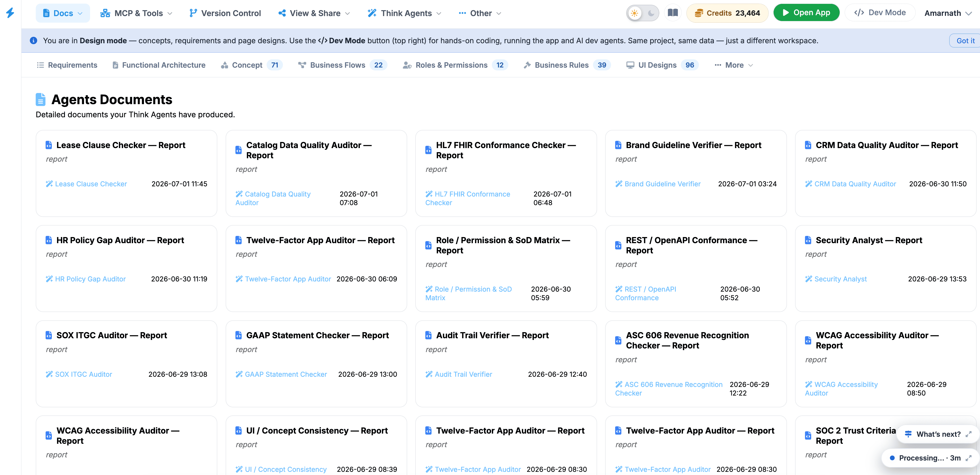Image resolution: width=980 pixels, height=475 pixels.
Task: Open the UI / Concept Consistency agent link
Action: click(x=286, y=469)
